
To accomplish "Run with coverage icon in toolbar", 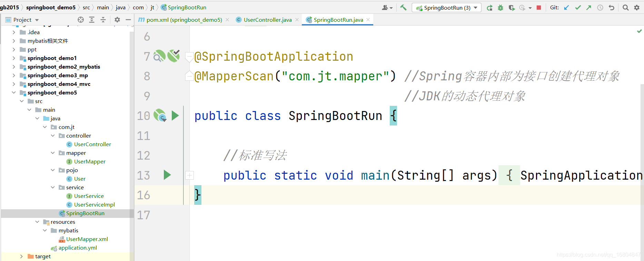I will tap(512, 8).
